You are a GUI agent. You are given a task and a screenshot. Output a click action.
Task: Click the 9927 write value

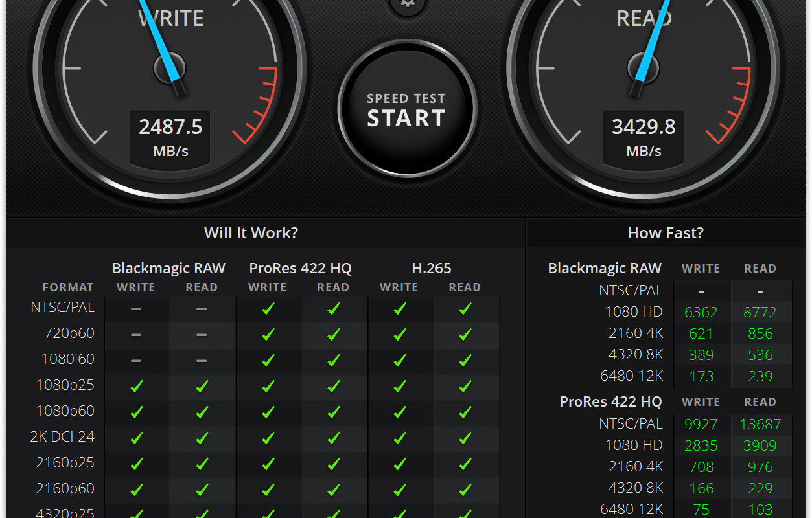point(701,425)
